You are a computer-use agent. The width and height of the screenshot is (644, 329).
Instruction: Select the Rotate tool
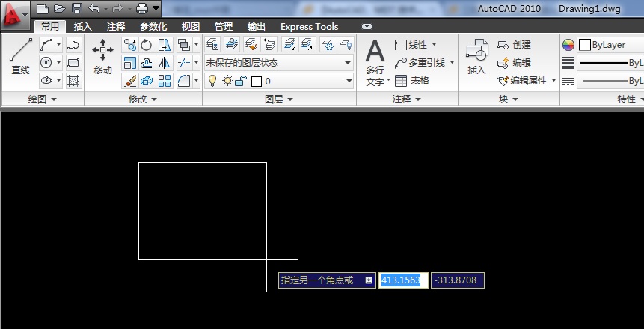(147, 44)
